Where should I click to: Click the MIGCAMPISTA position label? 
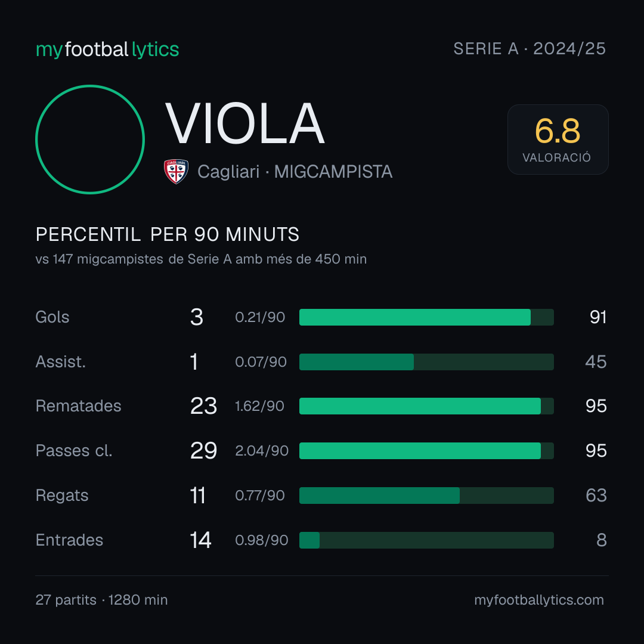[x=333, y=172]
